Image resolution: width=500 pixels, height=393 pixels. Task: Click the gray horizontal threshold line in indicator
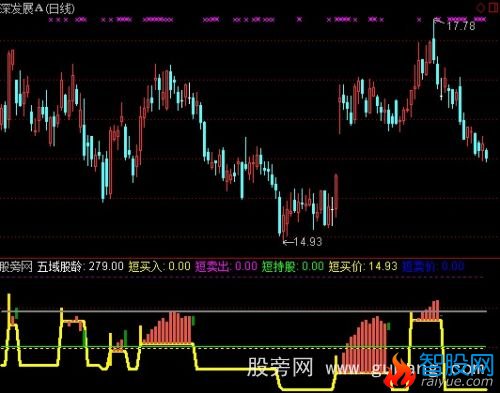click(244, 311)
